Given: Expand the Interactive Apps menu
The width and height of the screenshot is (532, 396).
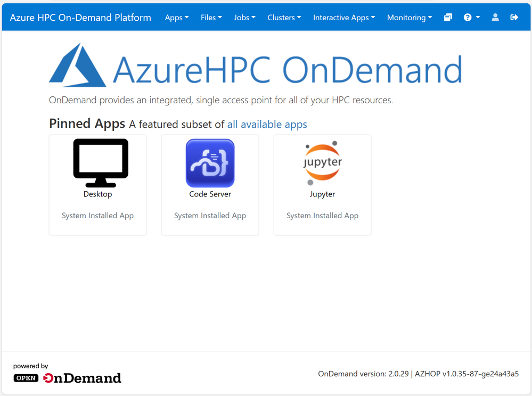Looking at the screenshot, I should (x=344, y=18).
